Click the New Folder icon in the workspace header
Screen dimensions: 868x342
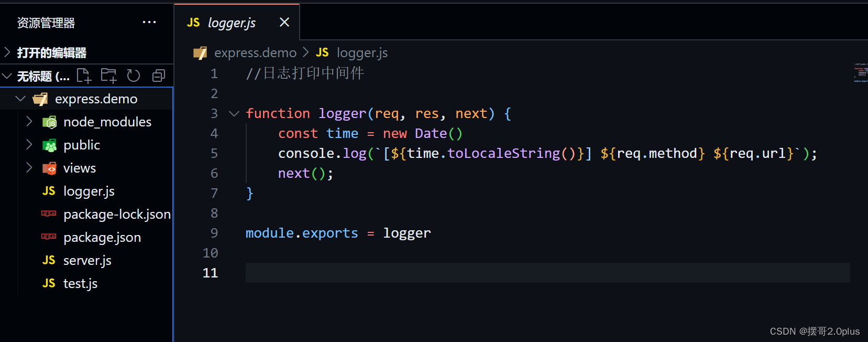pyautogui.click(x=108, y=76)
